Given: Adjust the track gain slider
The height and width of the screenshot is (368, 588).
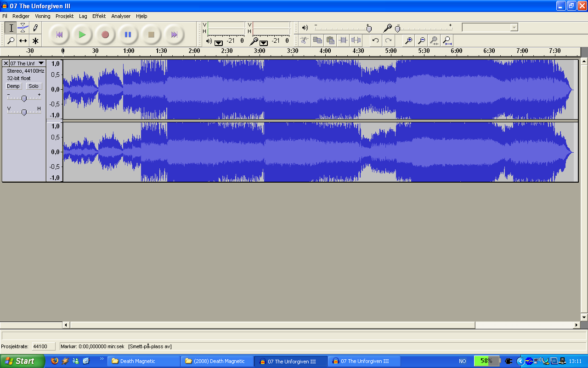Looking at the screenshot, I should [24, 98].
